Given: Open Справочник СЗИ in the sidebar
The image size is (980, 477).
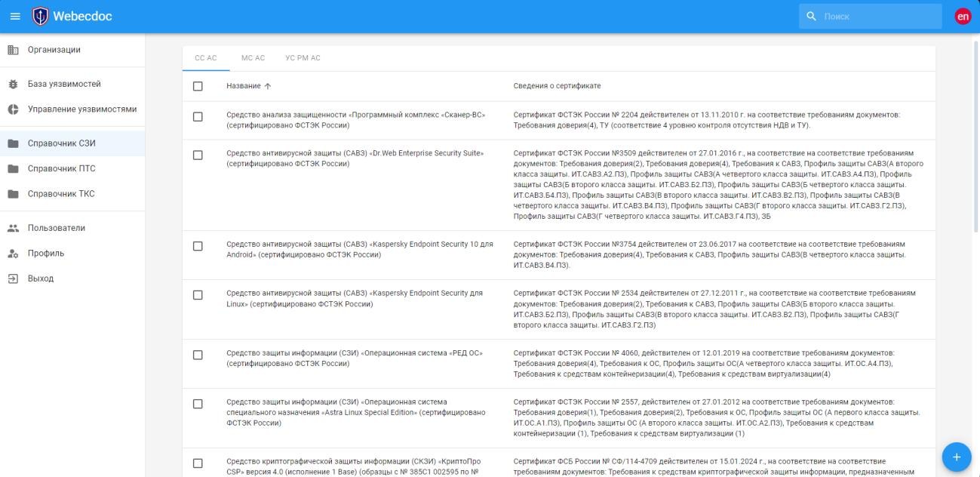Looking at the screenshot, I should point(72,143).
